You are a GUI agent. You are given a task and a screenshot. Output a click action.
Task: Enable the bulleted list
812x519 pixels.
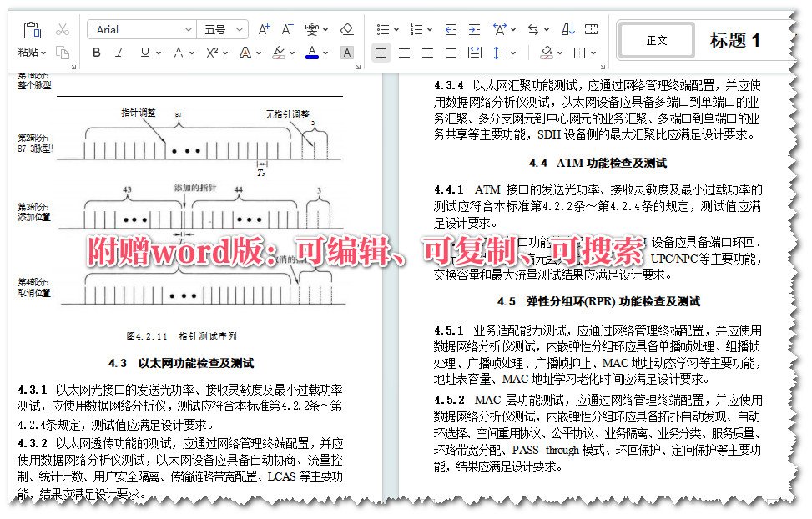click(383, 28)
